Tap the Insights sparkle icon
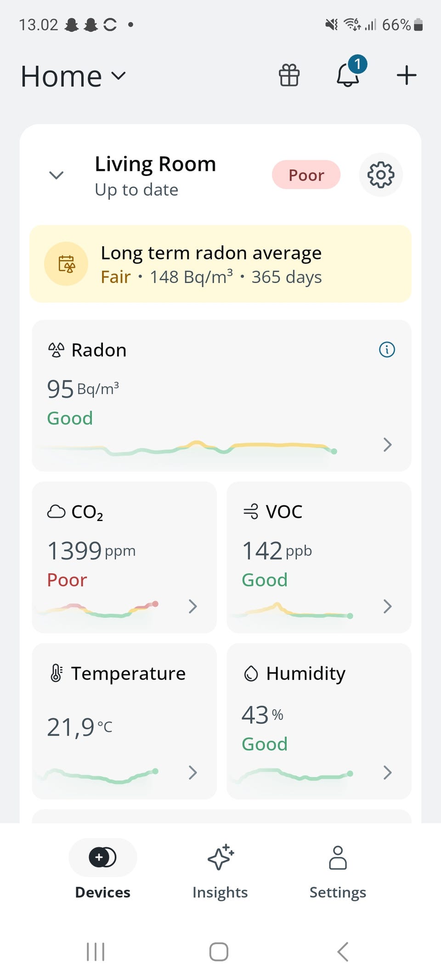 point(220,857)
